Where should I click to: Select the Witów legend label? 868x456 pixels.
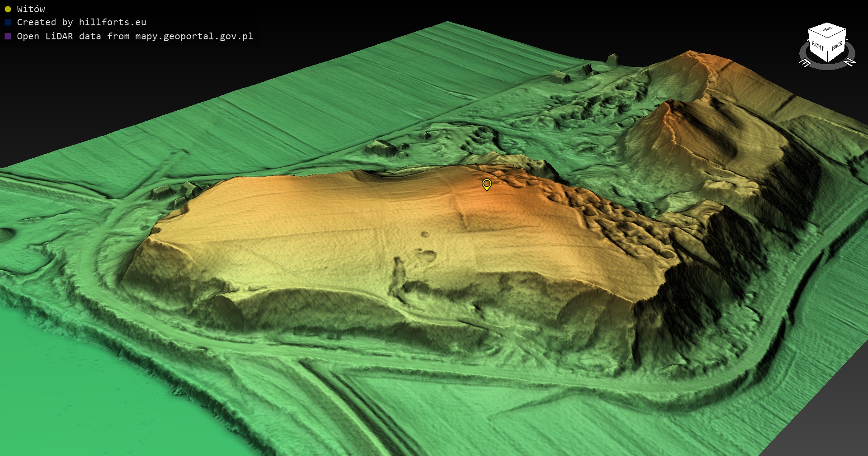(31, 9)
